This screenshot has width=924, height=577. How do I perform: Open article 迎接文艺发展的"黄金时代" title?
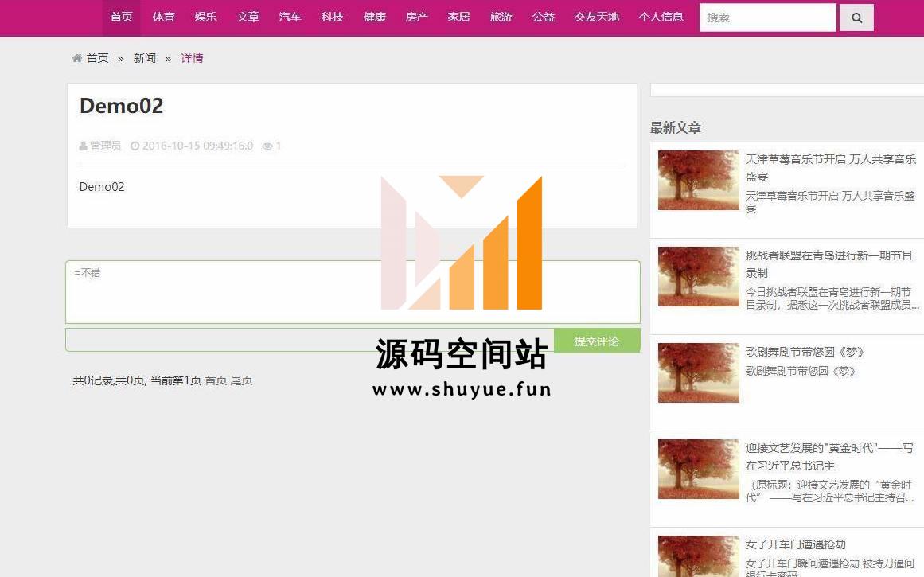pos(828,456)
